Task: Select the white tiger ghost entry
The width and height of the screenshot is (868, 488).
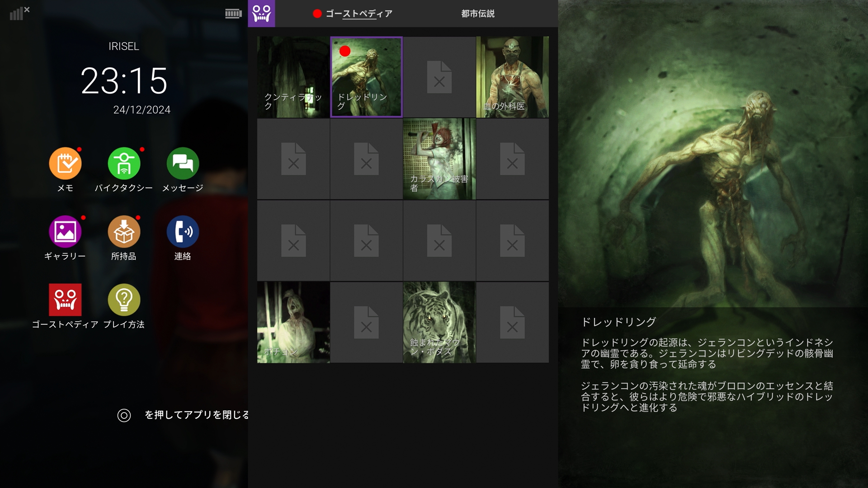Action: (x=439, y=323)
